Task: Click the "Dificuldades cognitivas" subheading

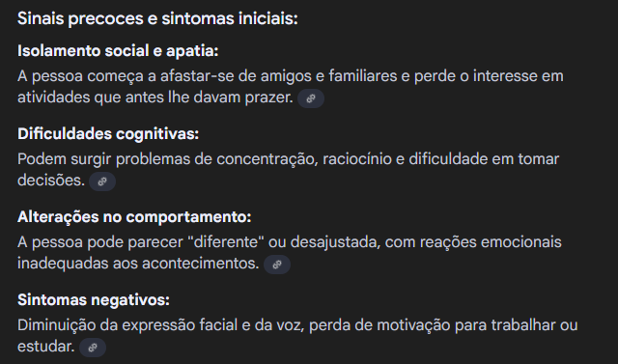Action: click(108, 134)
